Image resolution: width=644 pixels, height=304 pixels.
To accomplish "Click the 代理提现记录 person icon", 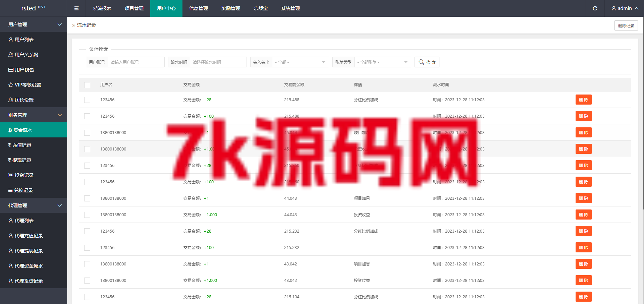I will [11, 251].
